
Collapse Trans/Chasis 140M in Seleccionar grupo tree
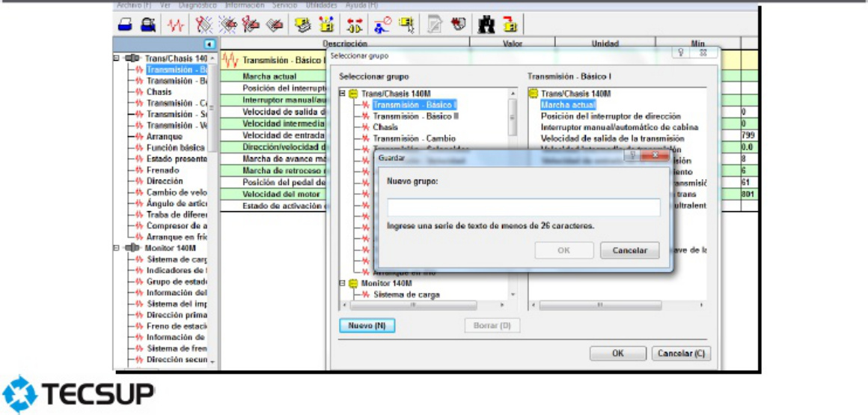tap(342, 94)
